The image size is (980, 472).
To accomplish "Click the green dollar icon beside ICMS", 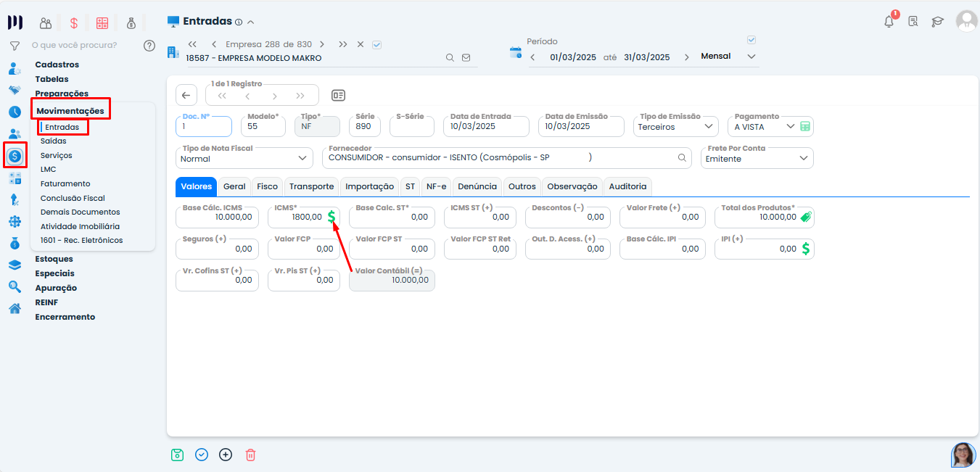I will (x=332, y=216).
